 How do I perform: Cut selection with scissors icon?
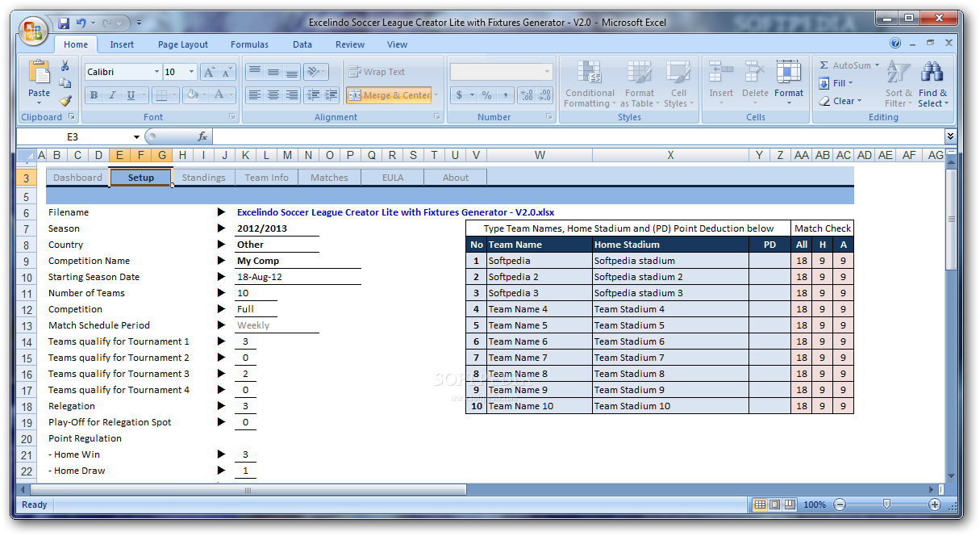[65, 66]
